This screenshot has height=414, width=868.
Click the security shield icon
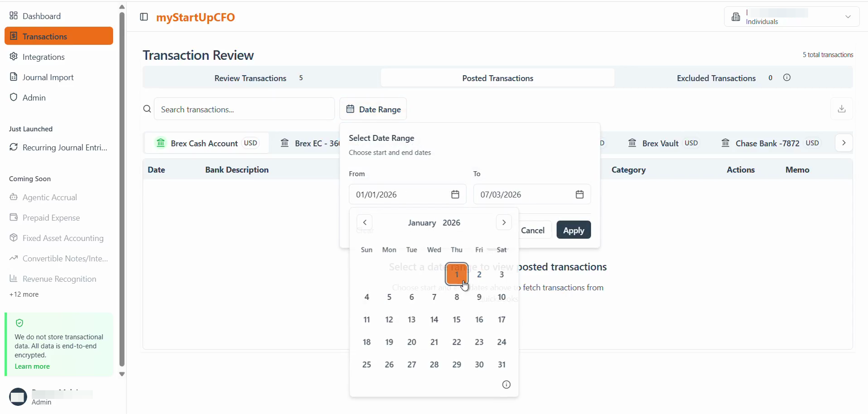19,323
